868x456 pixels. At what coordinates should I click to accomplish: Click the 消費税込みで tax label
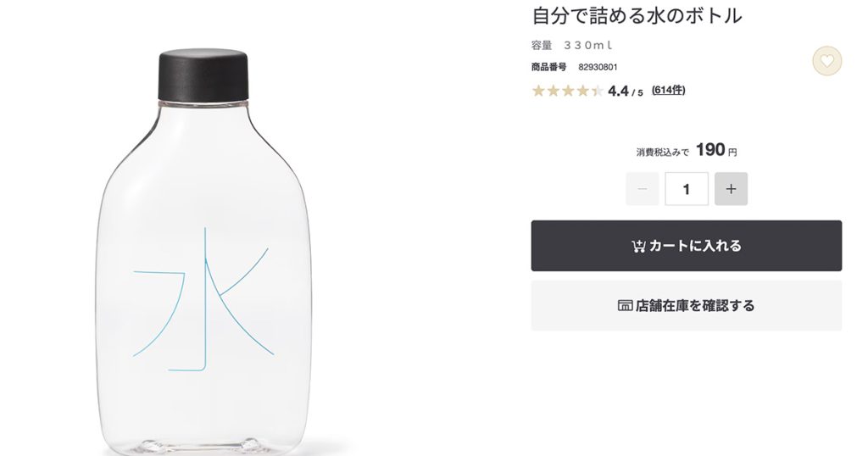click(x=663, y=153)
